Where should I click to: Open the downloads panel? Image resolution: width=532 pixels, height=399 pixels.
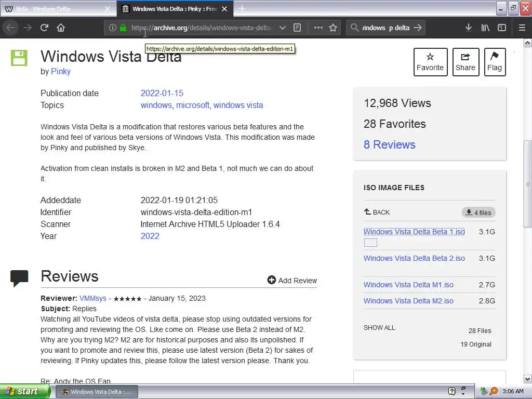469,28
